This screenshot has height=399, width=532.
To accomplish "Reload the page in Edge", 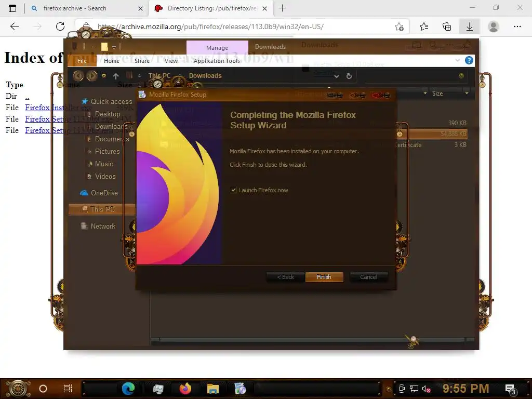I will (60, 26).
